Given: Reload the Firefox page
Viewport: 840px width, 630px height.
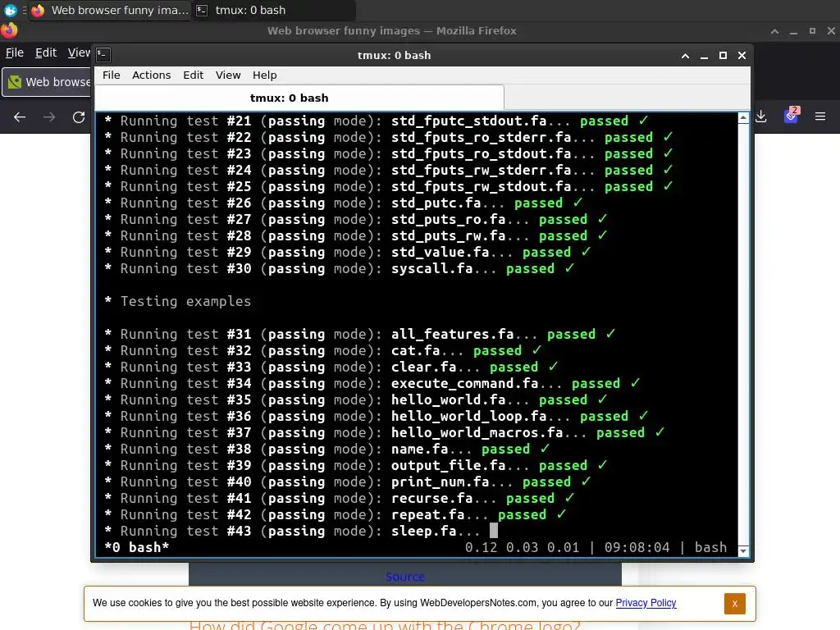Looking at the screenshot, I should tap(79, 116).
